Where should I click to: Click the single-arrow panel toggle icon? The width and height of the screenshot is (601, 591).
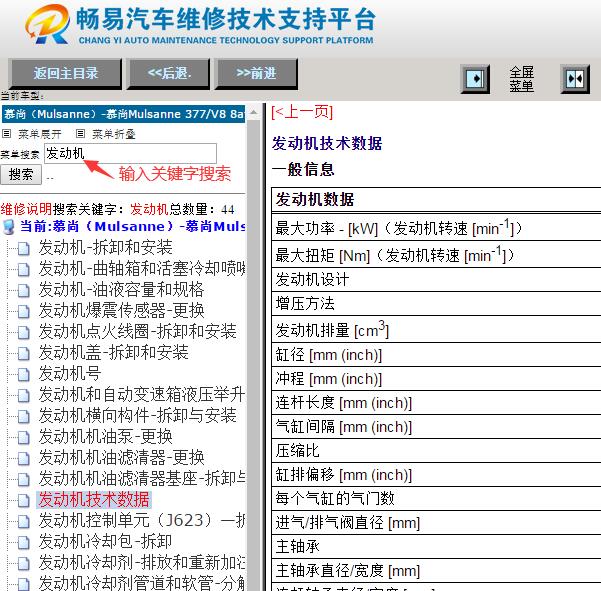pos(475,79)
